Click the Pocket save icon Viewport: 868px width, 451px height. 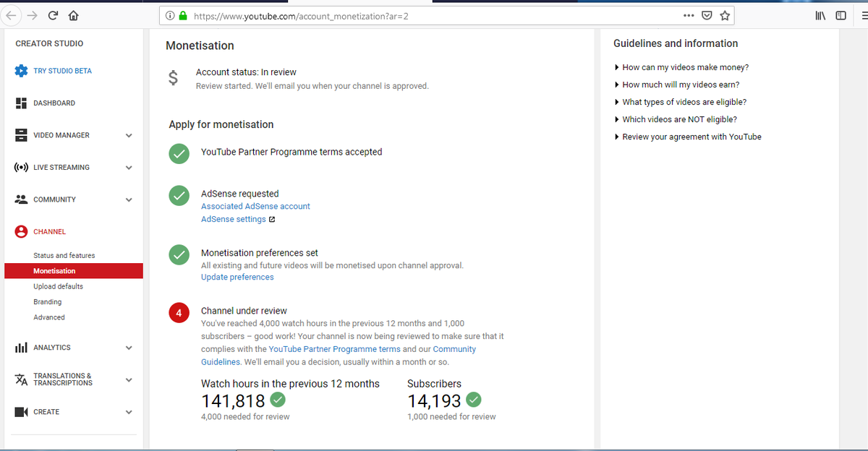(x=707, y=15)
